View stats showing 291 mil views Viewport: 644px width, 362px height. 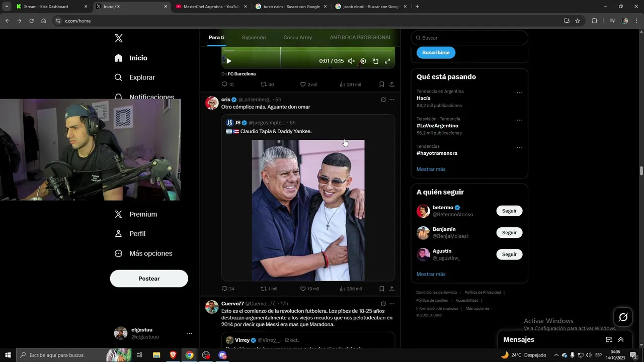[351, 84]
